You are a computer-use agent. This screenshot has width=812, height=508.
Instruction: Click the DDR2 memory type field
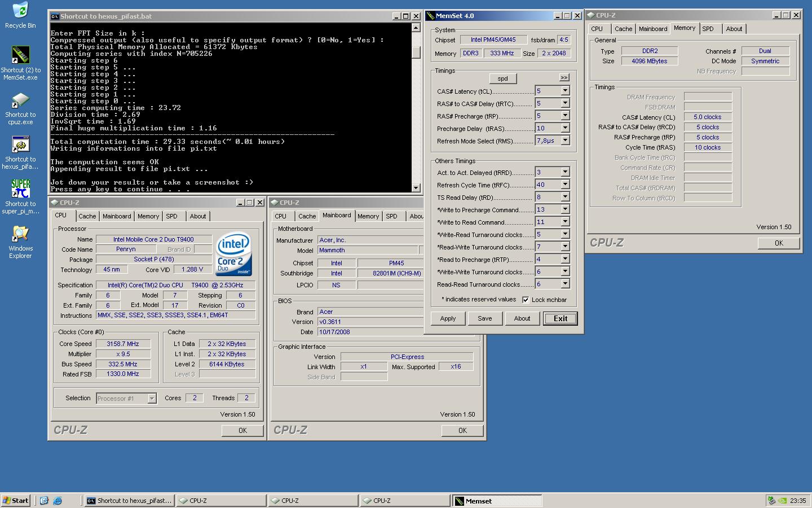tap(650, 51)
